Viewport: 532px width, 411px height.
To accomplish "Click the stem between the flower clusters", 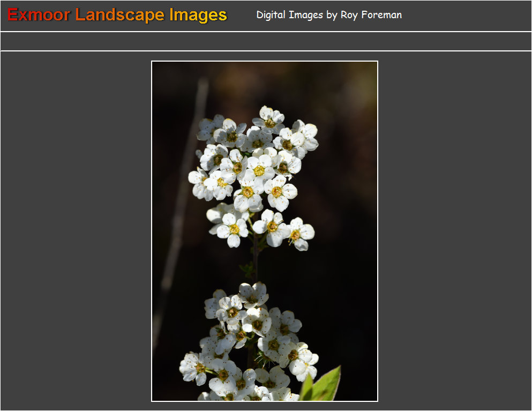I will coord(256,263).
